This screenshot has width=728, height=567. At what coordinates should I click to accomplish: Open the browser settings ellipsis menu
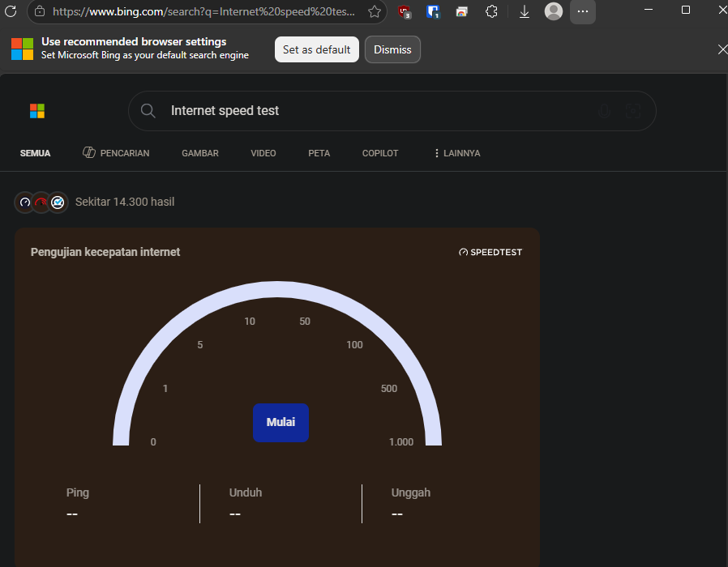click(582, 11)
